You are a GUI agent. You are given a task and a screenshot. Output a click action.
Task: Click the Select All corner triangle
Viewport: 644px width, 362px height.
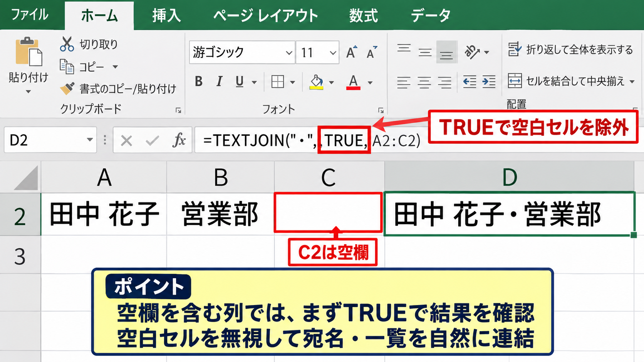(x=26, y=178)
